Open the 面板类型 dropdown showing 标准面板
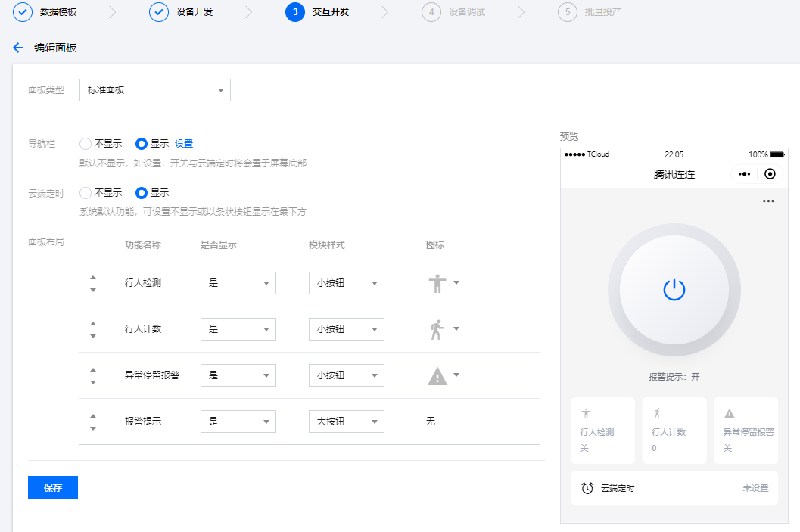This screenshot has width=800, height=532. (x=154, y=90)
